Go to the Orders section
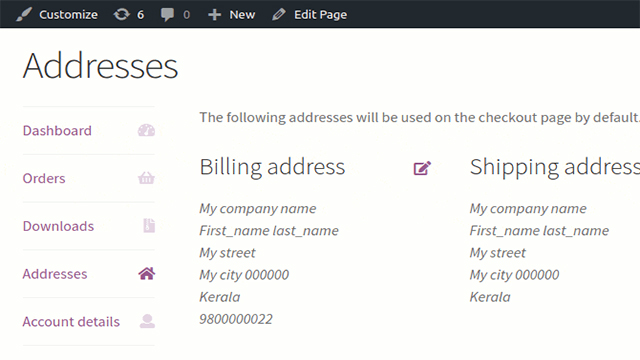The height and width of the screenshot is (360, 640). [44, 178]
